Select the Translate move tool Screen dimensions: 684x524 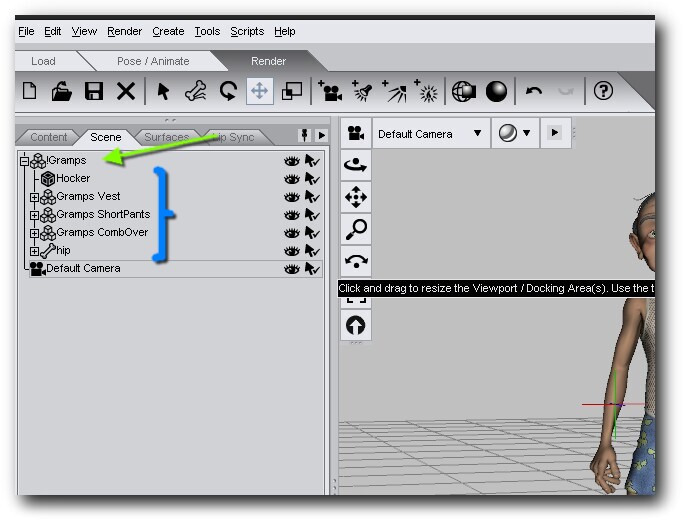point(260,92)
